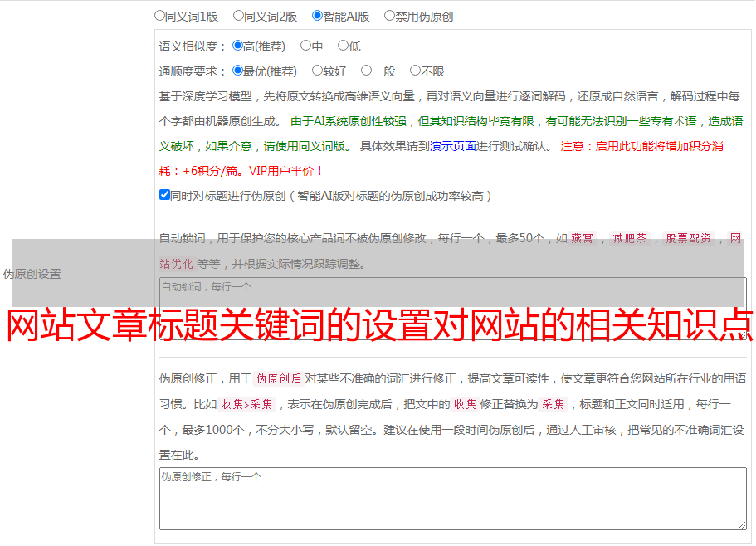Set 语义相似度 to 中
The image size is (756, 546).
[305, 46]
